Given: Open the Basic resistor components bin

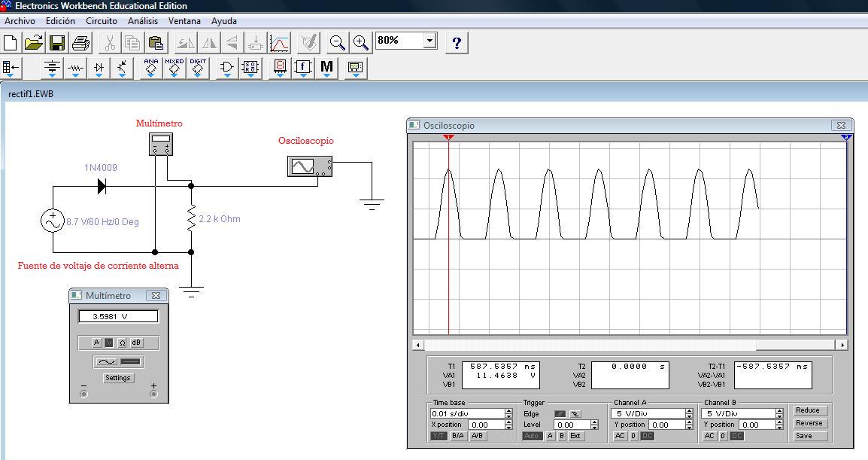Looking at the screenshot, I should click(x=75, y=68).
